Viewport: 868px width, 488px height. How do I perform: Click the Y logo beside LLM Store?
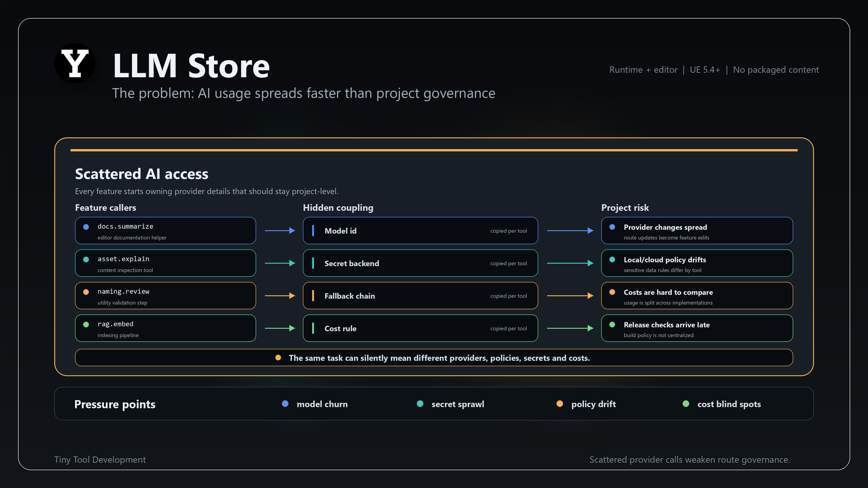tap(75, 64)
